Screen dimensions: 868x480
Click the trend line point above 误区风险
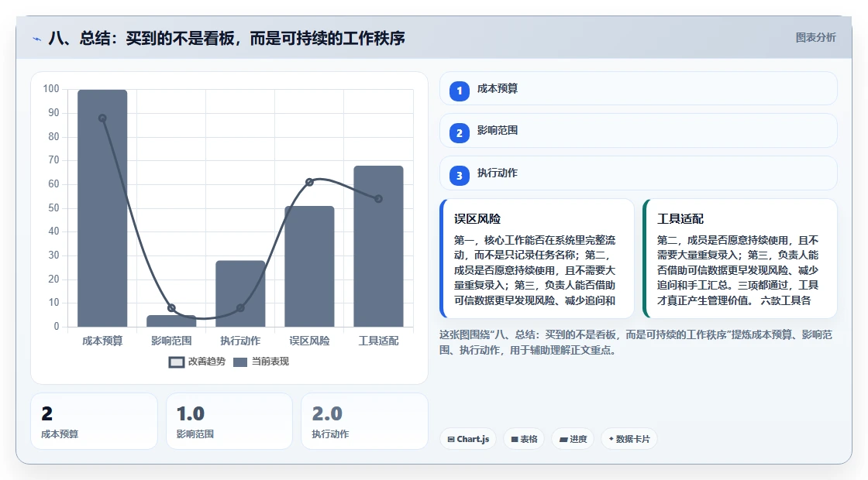[x=309, y=182]
